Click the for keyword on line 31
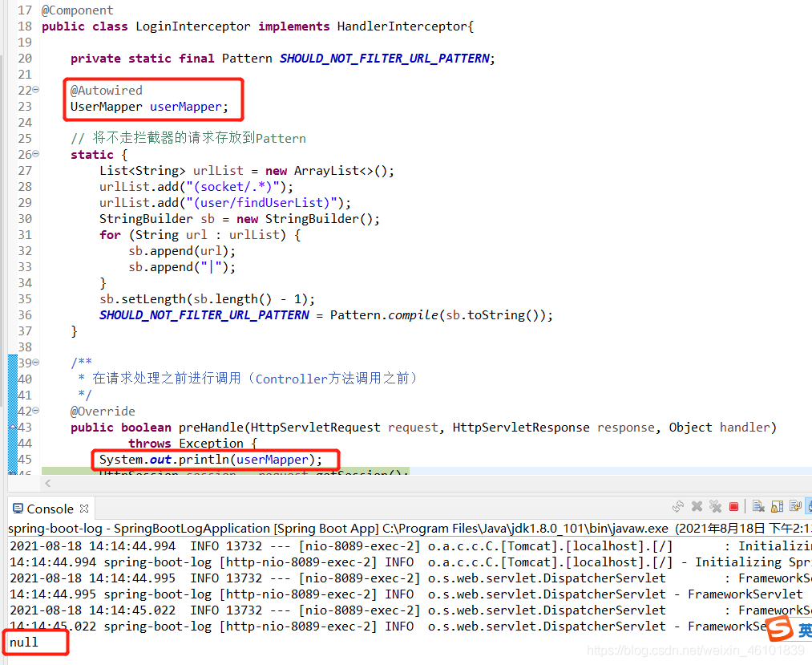Viewport: 812px width, 665px height. [111, 235]
